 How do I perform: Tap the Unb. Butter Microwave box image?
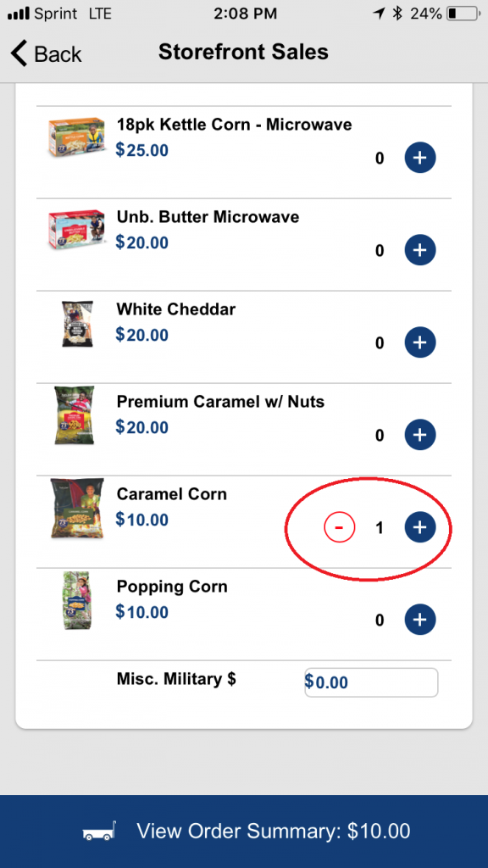point(76,229)
